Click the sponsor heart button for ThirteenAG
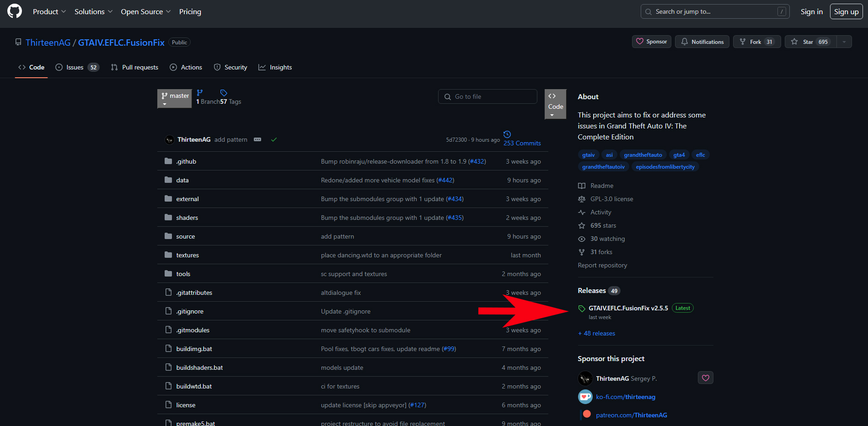This screenshot has width=868, height=426. [706, 378]
